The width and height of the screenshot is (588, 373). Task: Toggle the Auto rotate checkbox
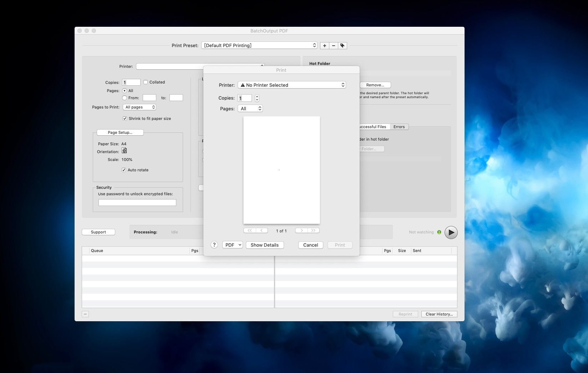pos(124,170)
